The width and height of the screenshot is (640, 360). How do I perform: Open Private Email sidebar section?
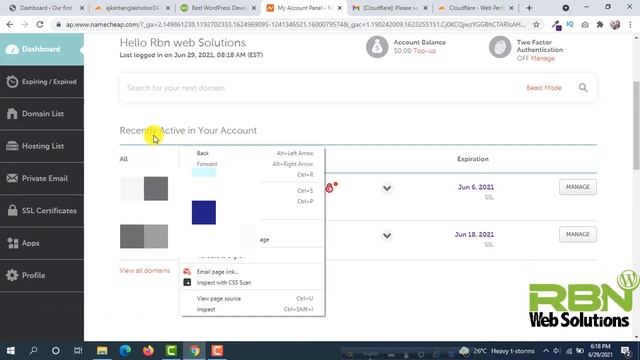click(42, 178)
